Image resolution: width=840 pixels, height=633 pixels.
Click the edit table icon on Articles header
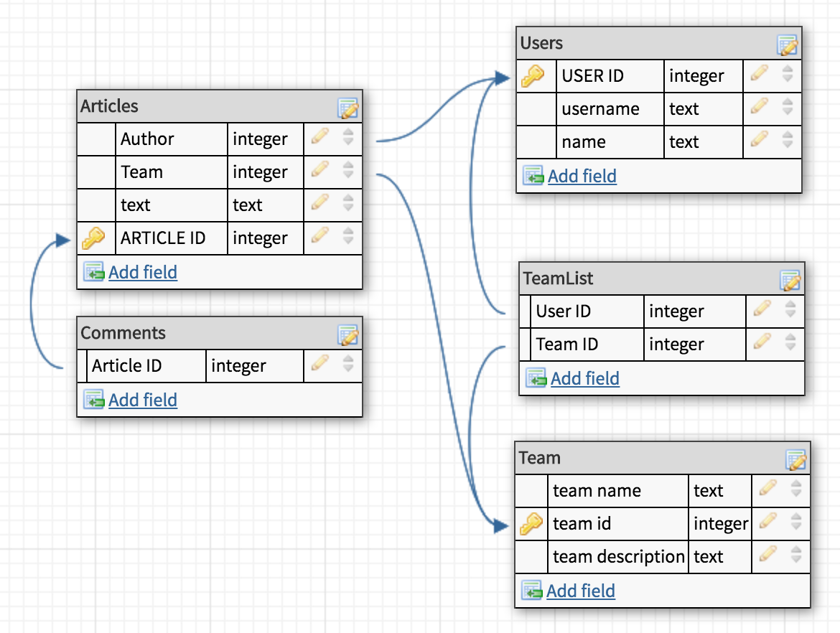pyautogui.click(x=348, y=108)
